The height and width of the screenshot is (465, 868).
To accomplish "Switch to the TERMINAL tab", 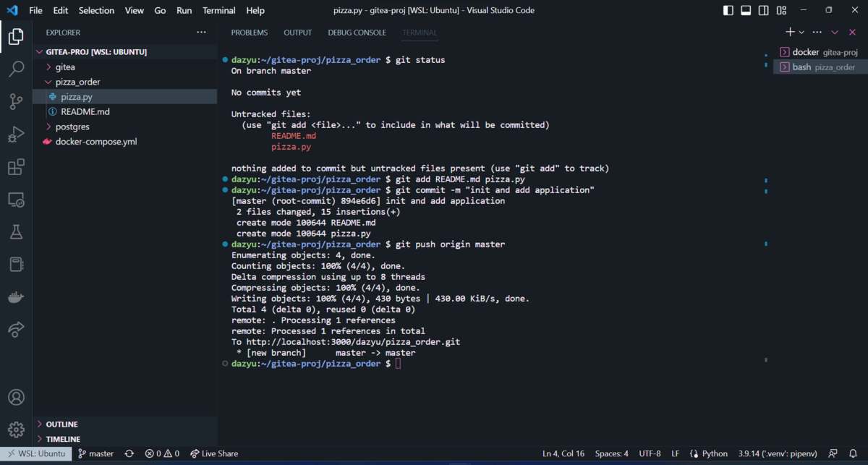I will tap(420, 33).
